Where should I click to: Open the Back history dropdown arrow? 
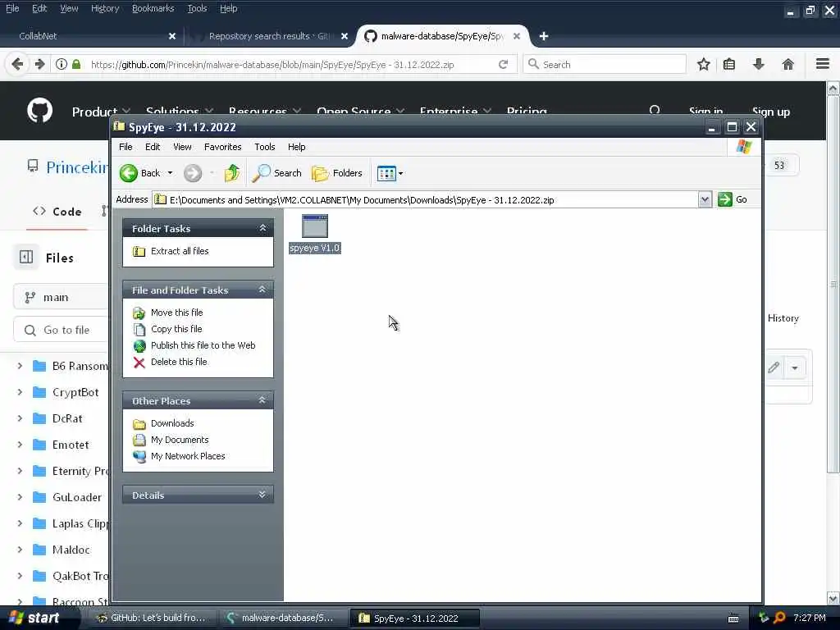pos(171,173)
